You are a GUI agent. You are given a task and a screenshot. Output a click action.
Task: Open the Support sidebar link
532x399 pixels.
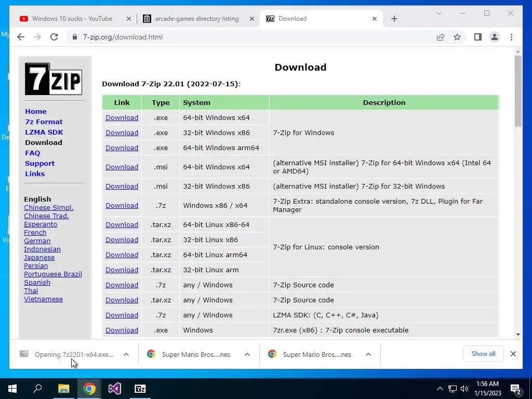(x=39, y=163)
